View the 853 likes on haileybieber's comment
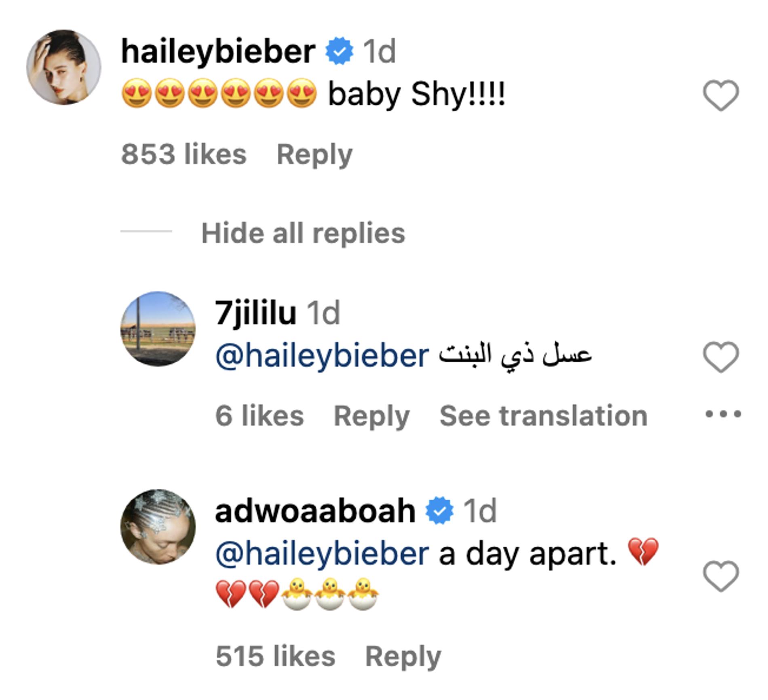The image size is (768, 700). (184, 154)
